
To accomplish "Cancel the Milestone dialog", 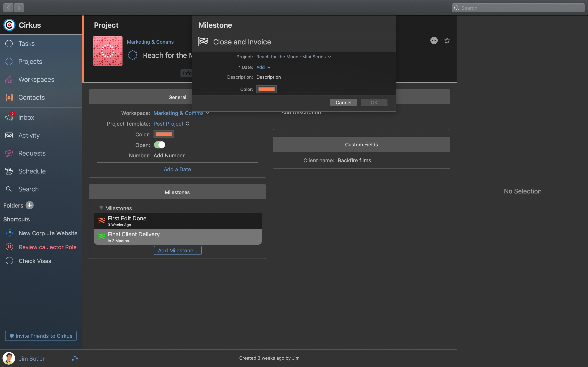I will click(x=343, y=103).
